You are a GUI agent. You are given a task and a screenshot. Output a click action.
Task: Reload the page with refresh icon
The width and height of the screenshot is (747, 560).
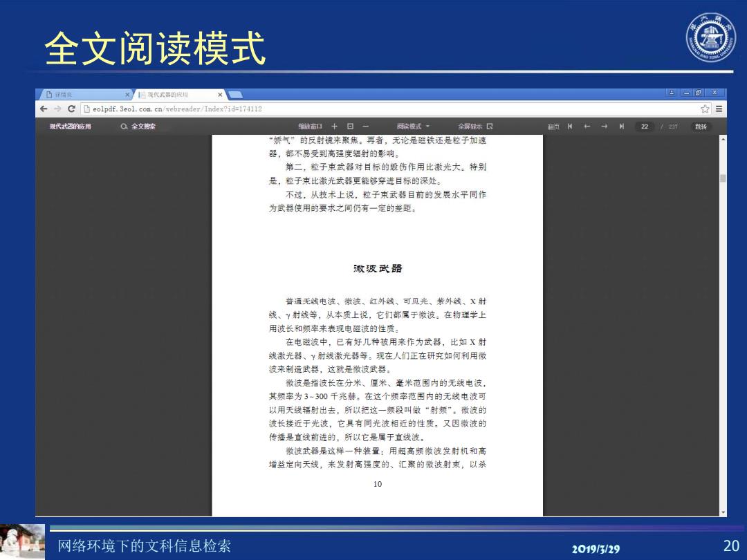point(71,109)
